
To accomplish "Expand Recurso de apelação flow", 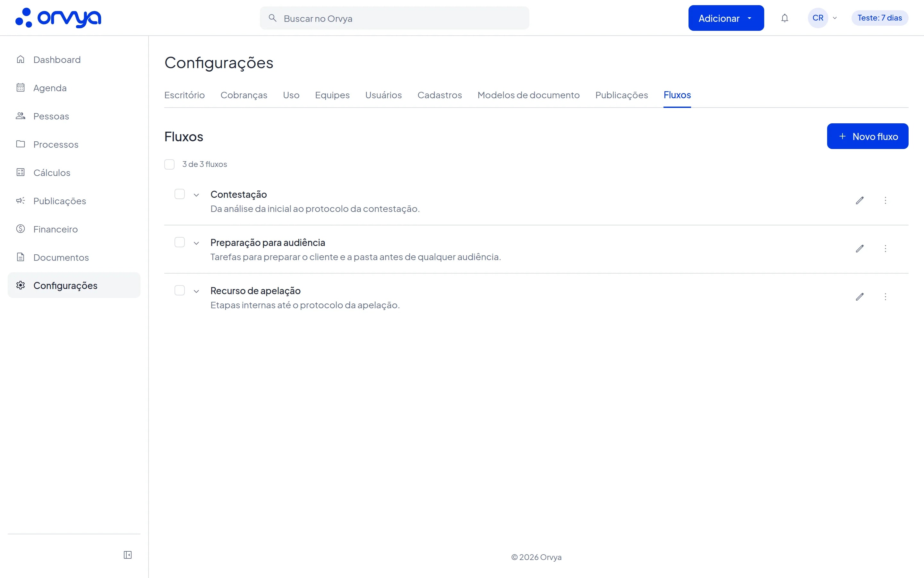I will (196, 291).
